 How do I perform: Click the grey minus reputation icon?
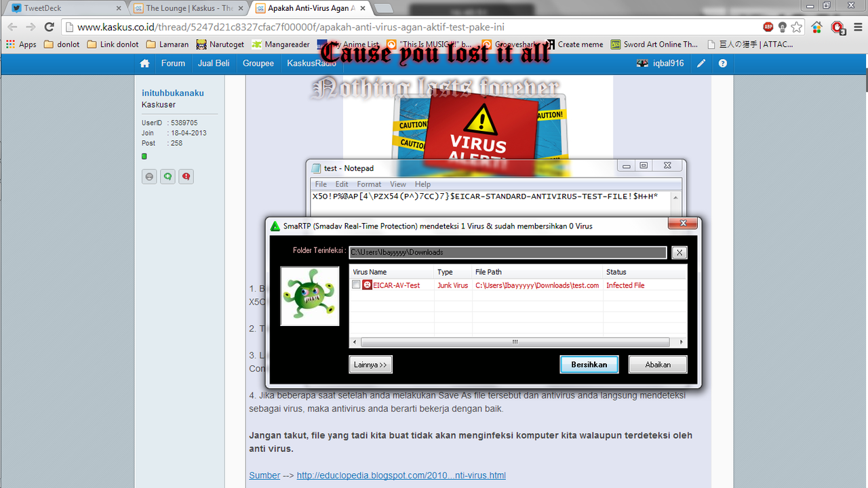(x=149, y=177)
